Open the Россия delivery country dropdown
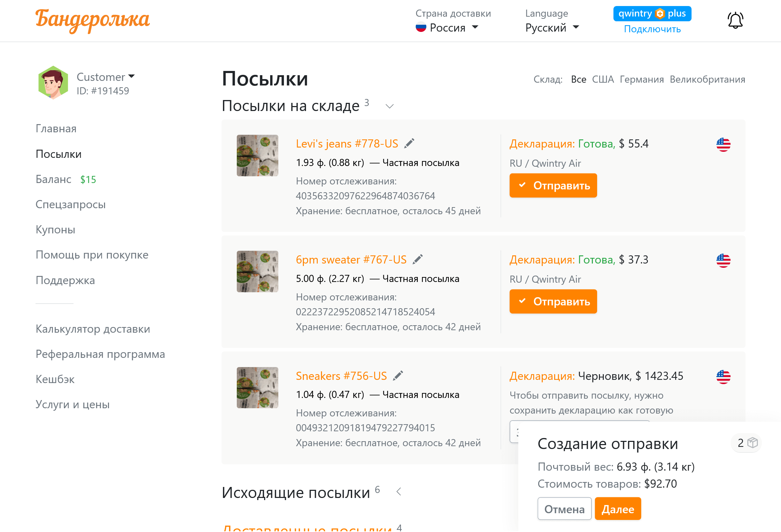 (x=447, y=28)
